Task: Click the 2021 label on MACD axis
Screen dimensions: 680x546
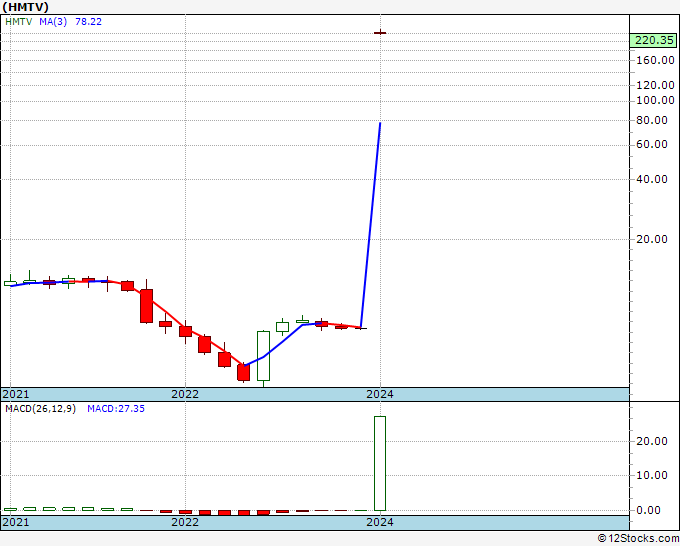Action: point(16,522)
